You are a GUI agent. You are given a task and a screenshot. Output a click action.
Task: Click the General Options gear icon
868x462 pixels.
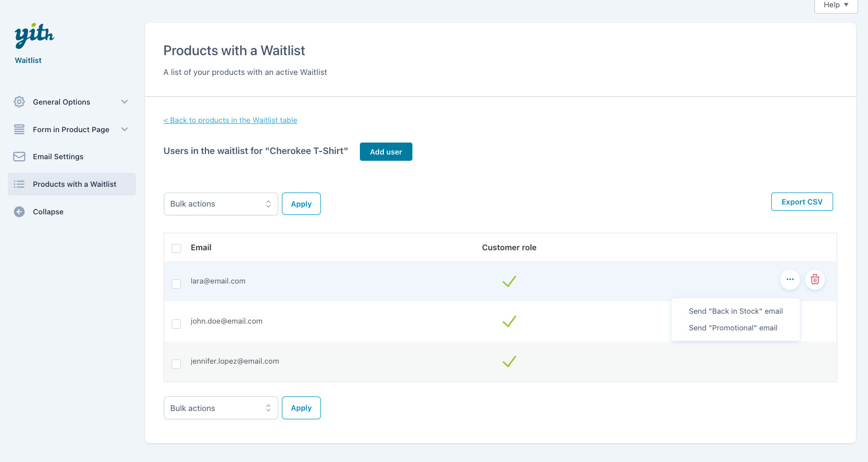coord(19,102)
